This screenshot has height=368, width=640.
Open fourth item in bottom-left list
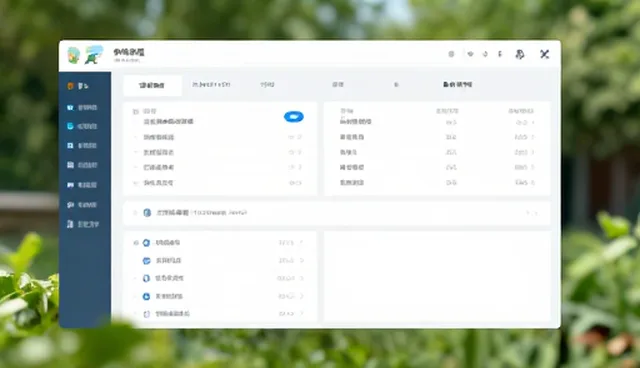click(219, 296)
